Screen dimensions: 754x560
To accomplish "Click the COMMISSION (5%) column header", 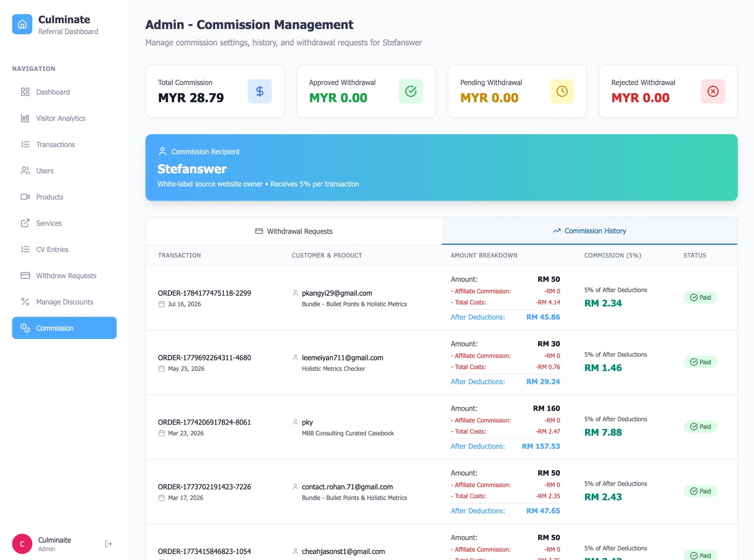I will click(x=613, y=255).
